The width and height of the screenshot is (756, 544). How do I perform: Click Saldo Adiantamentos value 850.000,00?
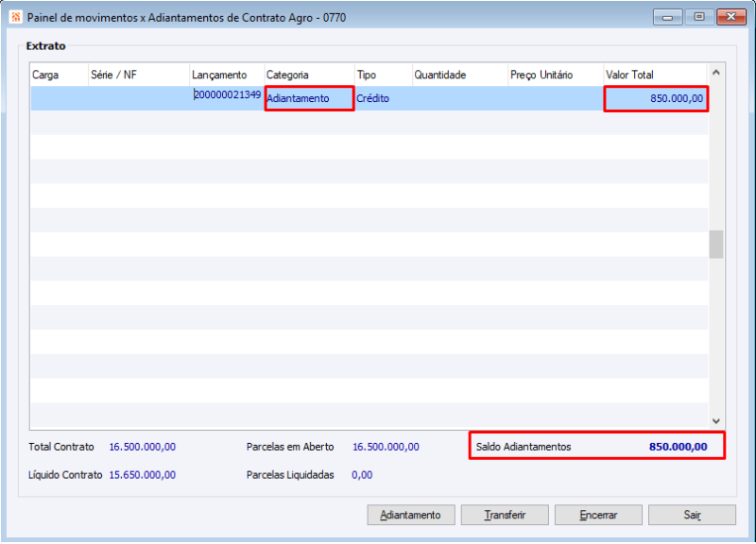pos(678,447)
